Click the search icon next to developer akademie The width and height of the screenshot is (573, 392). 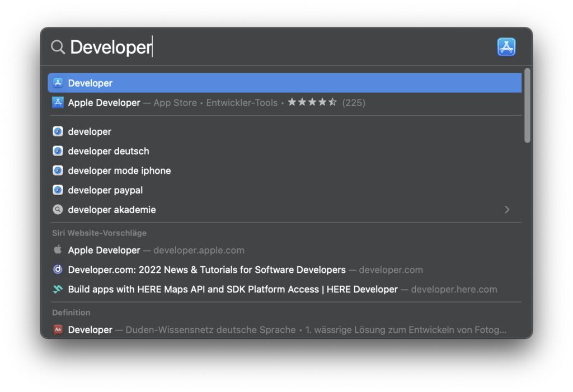pos(58,210)
